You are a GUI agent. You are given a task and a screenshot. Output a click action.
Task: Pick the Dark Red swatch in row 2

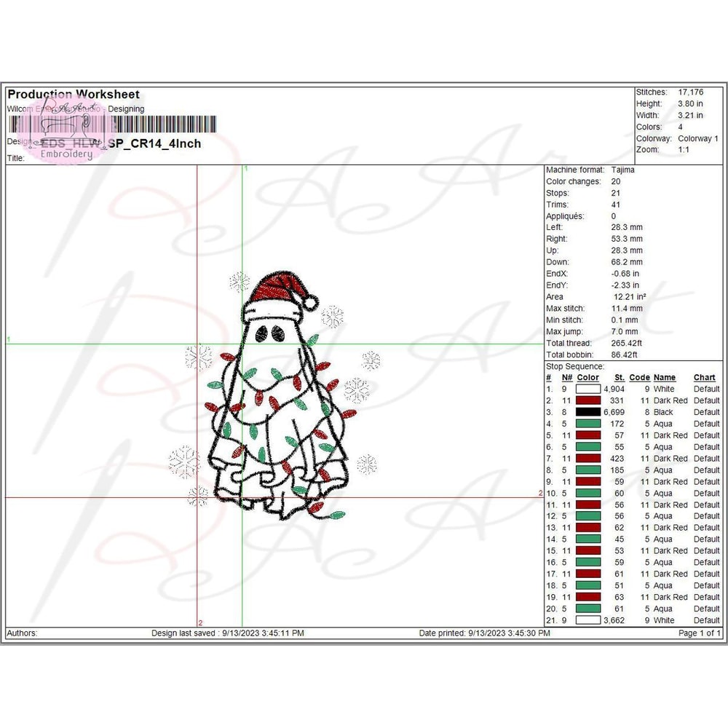pyautogui.click(x=587, y=400)
